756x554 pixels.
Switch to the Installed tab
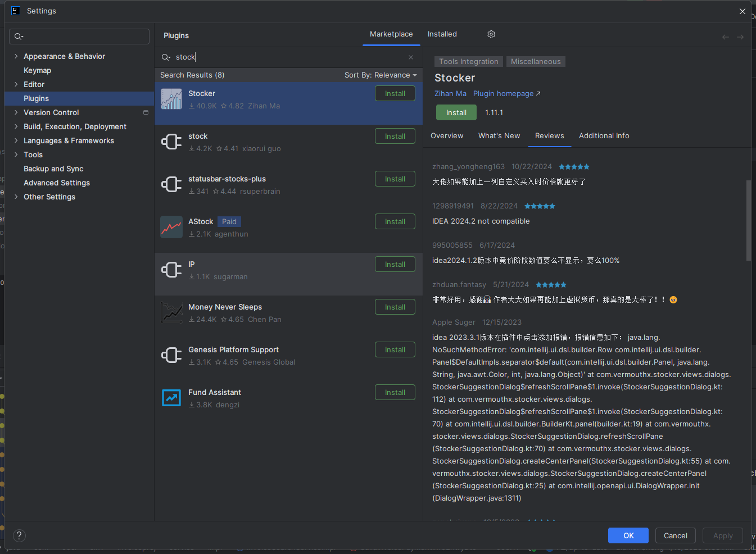442,34
